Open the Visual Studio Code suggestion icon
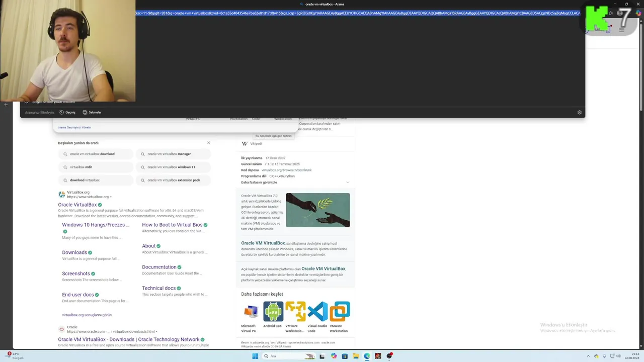 tap(317, 312)
